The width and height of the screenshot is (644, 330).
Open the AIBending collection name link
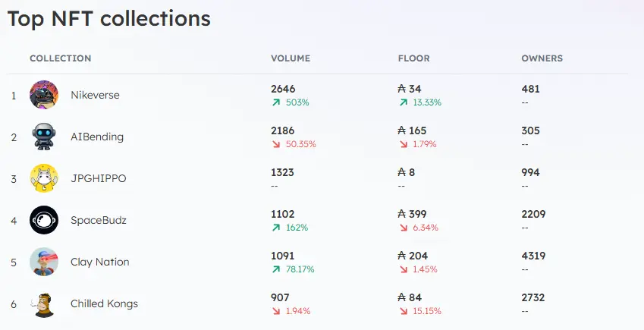pos(97,137)
